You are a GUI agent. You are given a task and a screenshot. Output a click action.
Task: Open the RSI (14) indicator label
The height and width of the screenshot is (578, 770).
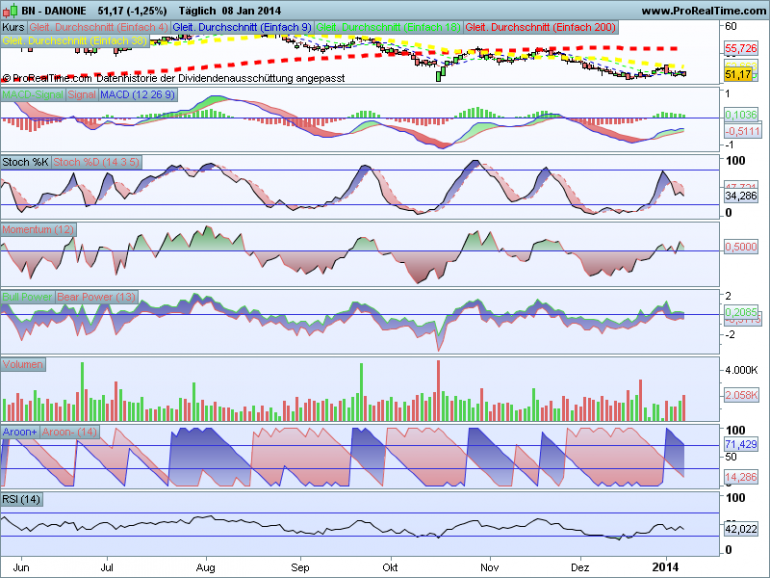[x=22, y=499]
